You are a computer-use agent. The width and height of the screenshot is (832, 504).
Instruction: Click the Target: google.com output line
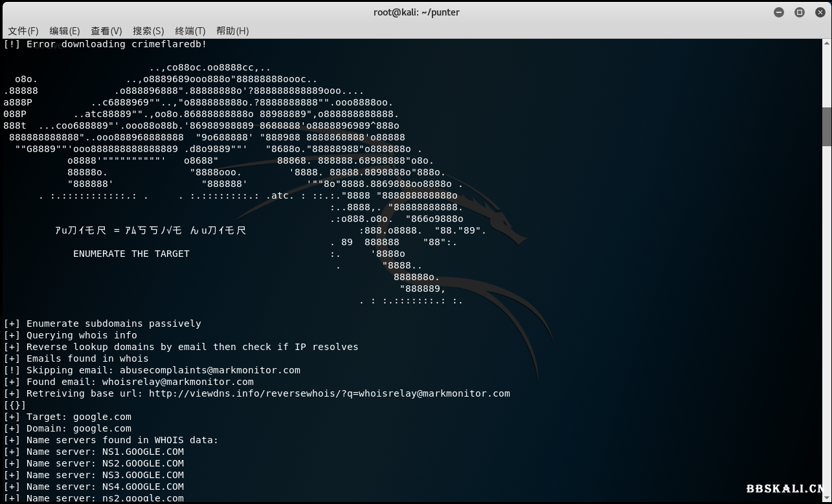coord(67,417)
